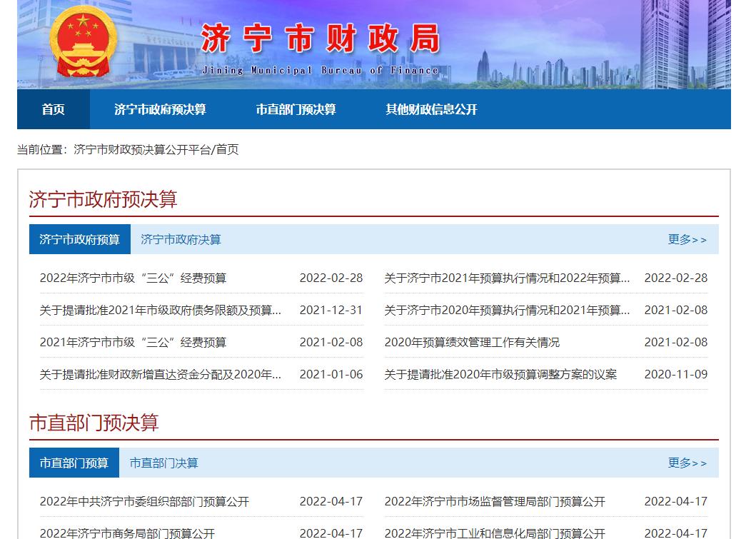This screenshot has height=539, width=756.
Task: Open 2020年预算绩效管理工作有关情况 link
Action: (x=472, y=342)
